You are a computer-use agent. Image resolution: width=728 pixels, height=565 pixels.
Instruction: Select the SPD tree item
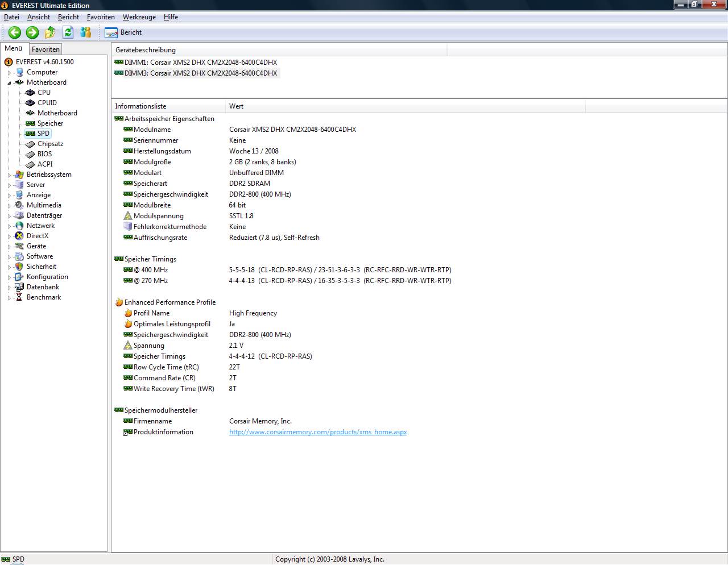44,134
